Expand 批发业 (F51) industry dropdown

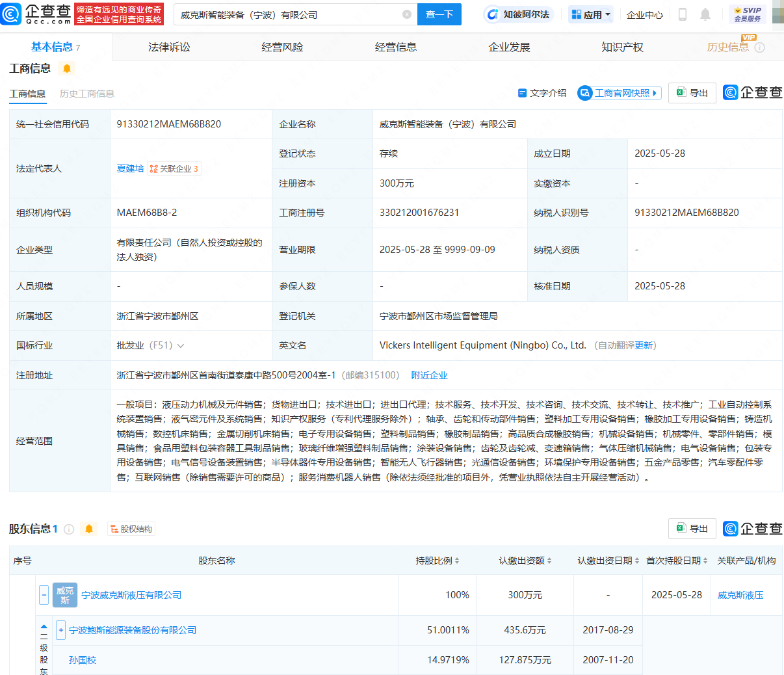181,346
